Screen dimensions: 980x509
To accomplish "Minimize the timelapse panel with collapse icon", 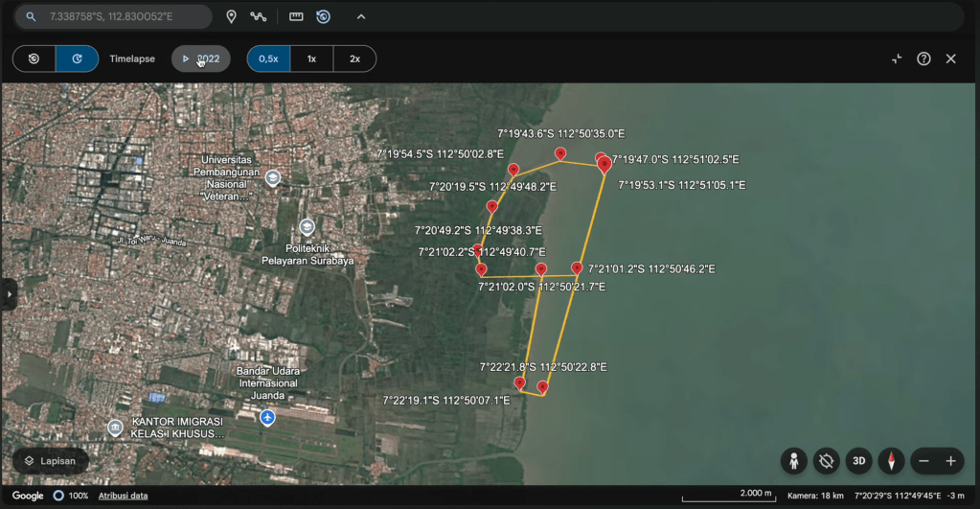I will pyautogui.click(x=897, y=58).
